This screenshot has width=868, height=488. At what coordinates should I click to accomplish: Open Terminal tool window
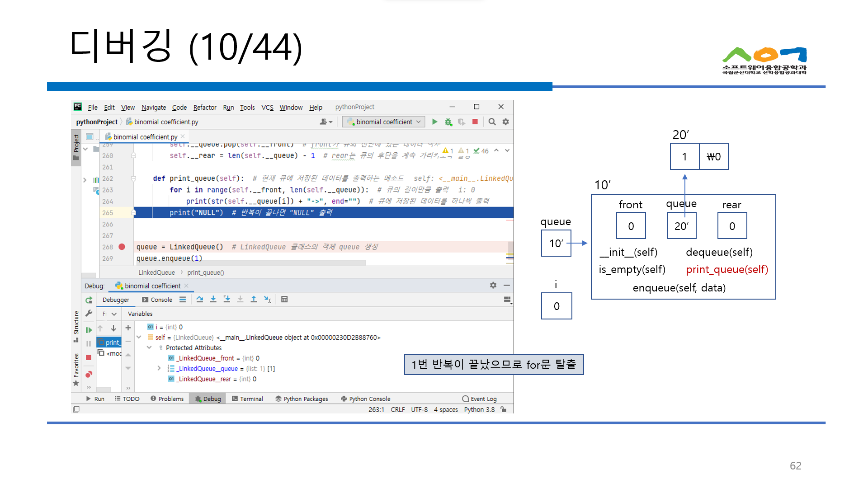tap(247, 399)
